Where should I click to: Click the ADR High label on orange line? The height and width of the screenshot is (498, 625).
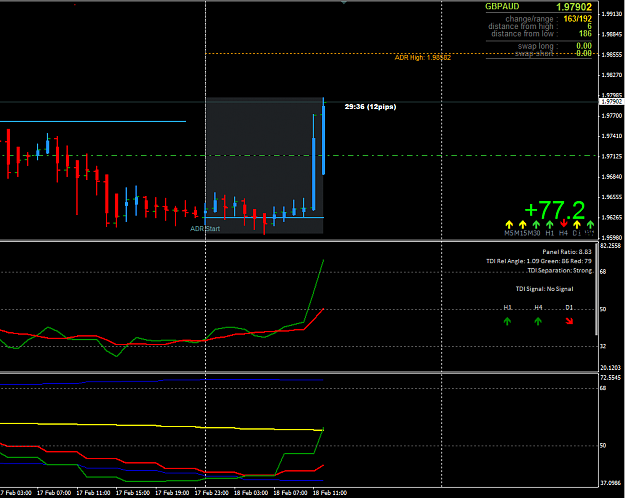coord(423,58)
